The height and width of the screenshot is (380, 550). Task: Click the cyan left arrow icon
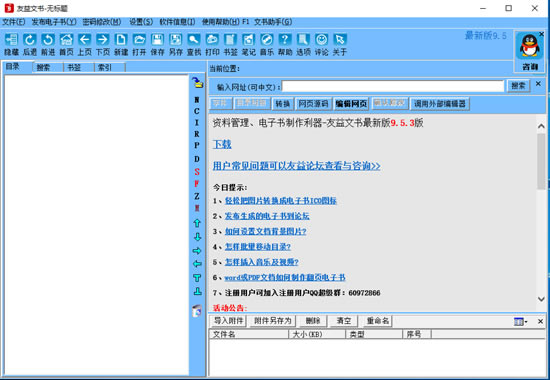pos(197,264)
